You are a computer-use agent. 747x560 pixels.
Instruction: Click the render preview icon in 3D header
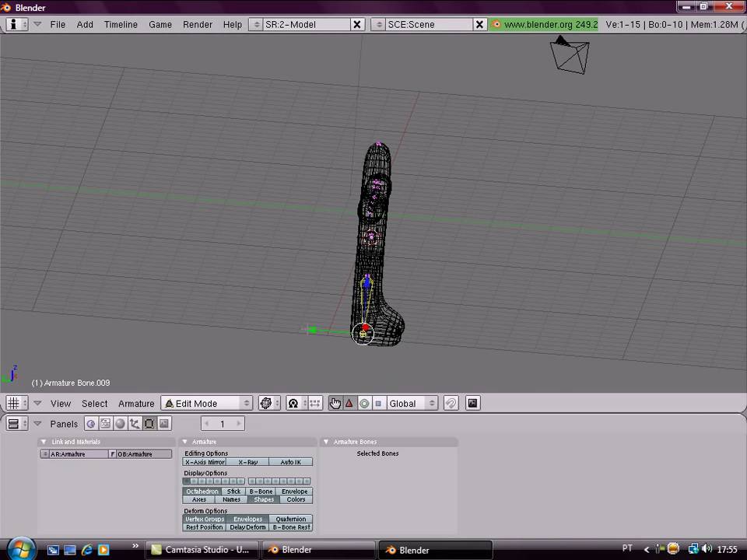(472, 403)
